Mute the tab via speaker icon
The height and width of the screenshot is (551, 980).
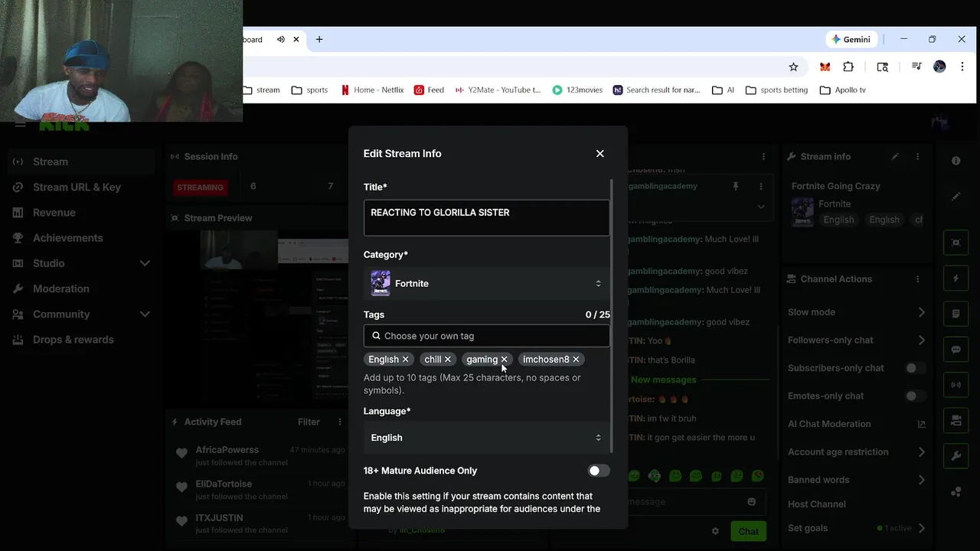(x=281, y=40)
